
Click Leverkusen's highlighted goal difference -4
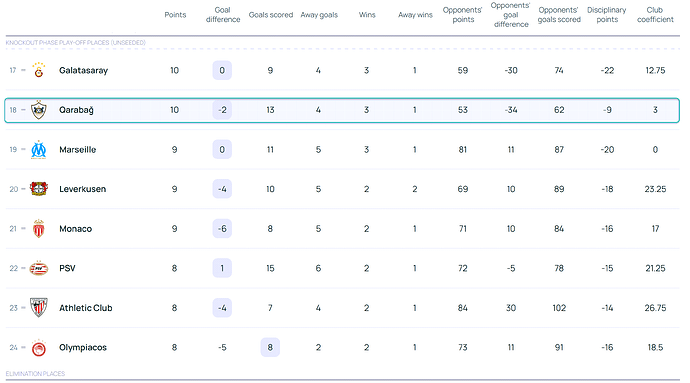pyautogui.click(x=222, y=189)
